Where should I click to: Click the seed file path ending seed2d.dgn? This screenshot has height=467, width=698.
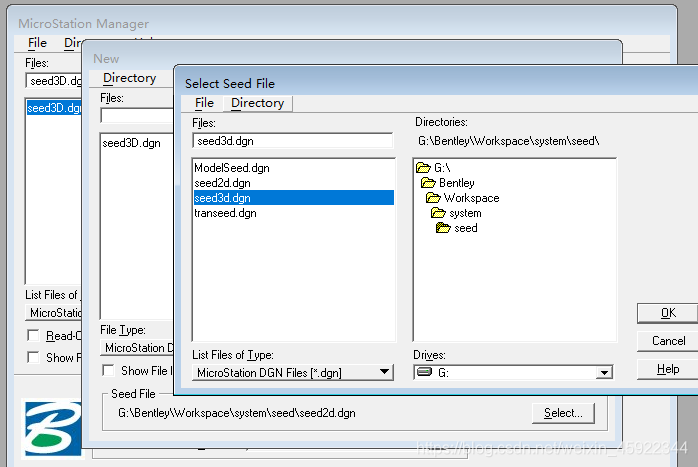pyautogui.click(x=236, y=413)
